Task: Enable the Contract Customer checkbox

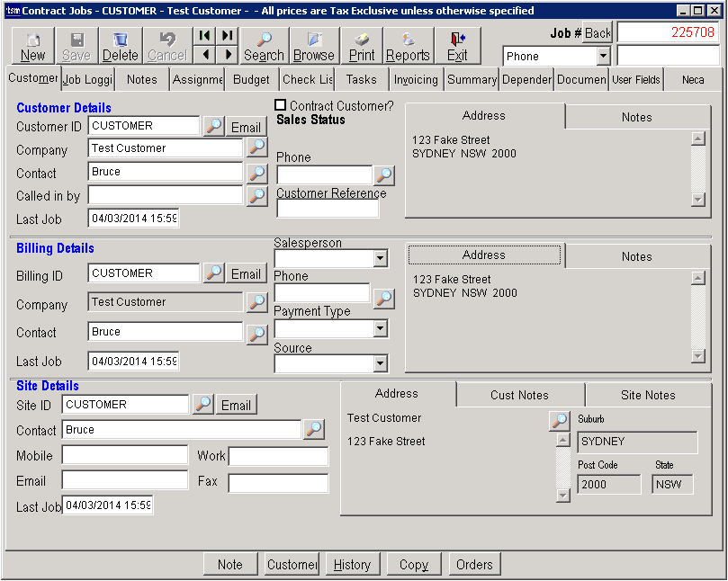Action: coord(281,105)
